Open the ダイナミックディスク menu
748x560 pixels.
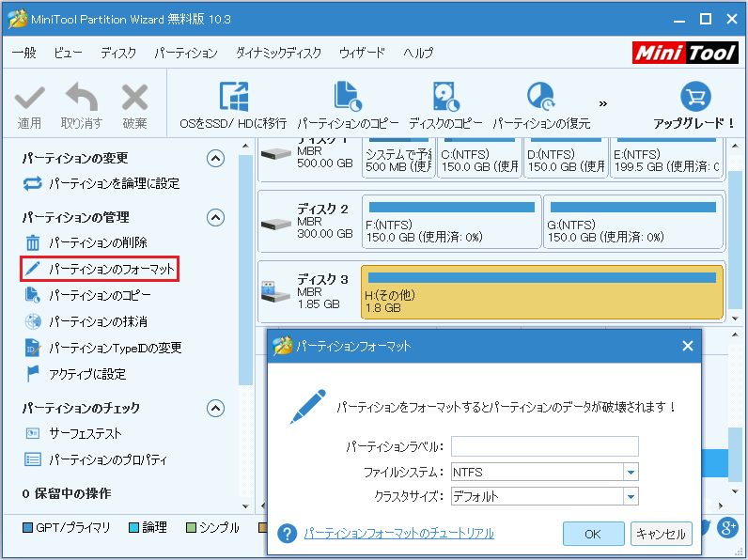click(278, 54)
